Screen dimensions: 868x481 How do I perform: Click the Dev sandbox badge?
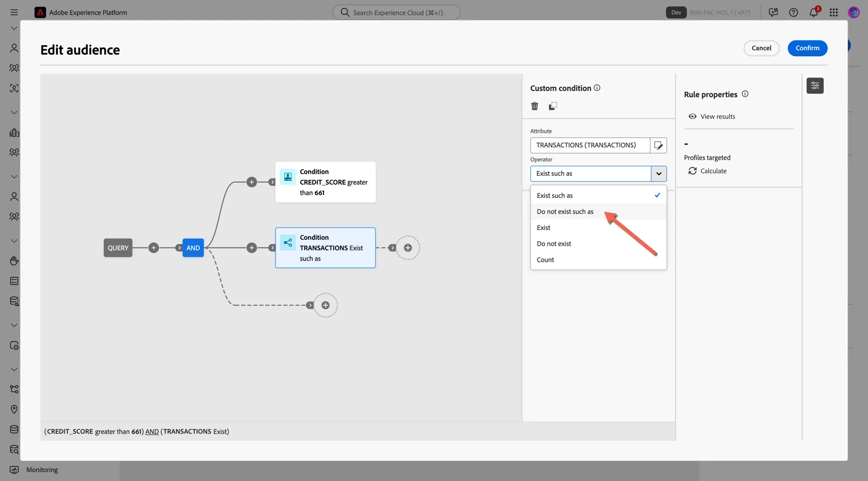coord(676,12)
